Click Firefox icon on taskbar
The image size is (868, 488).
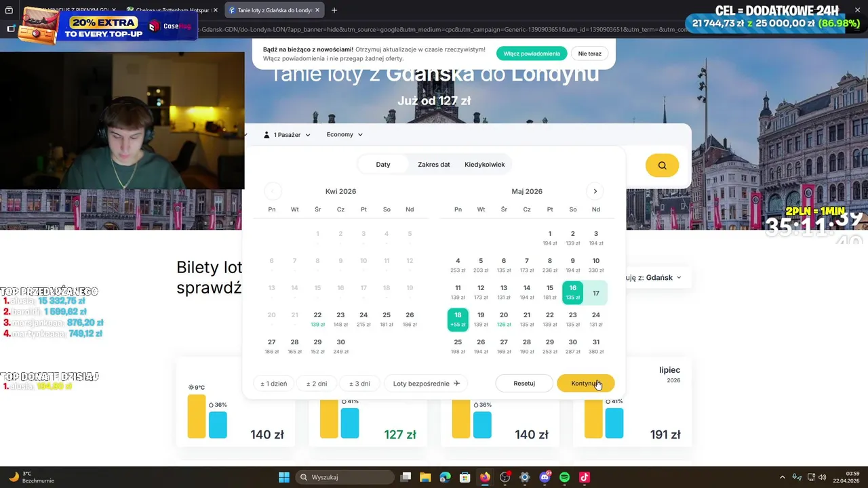pyautogui.click(x=484, y=477)
